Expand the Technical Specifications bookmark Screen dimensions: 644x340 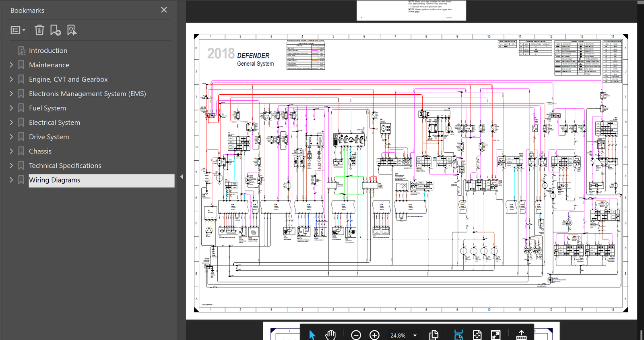point(11,166)
